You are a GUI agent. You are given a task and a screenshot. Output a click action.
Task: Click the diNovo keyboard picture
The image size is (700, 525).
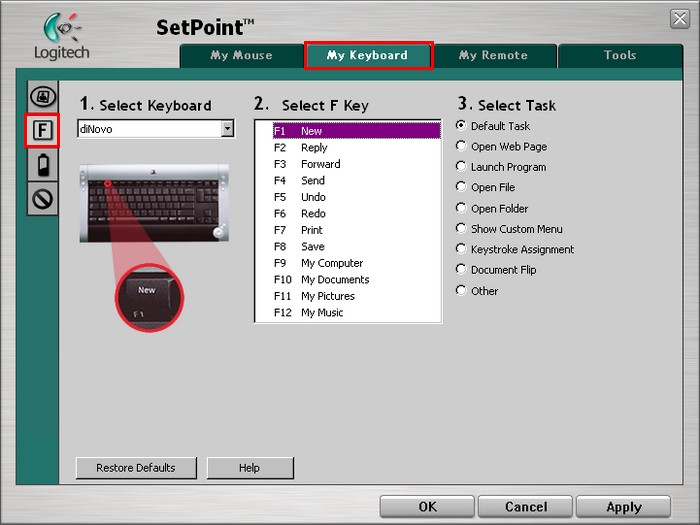point(154,203)
